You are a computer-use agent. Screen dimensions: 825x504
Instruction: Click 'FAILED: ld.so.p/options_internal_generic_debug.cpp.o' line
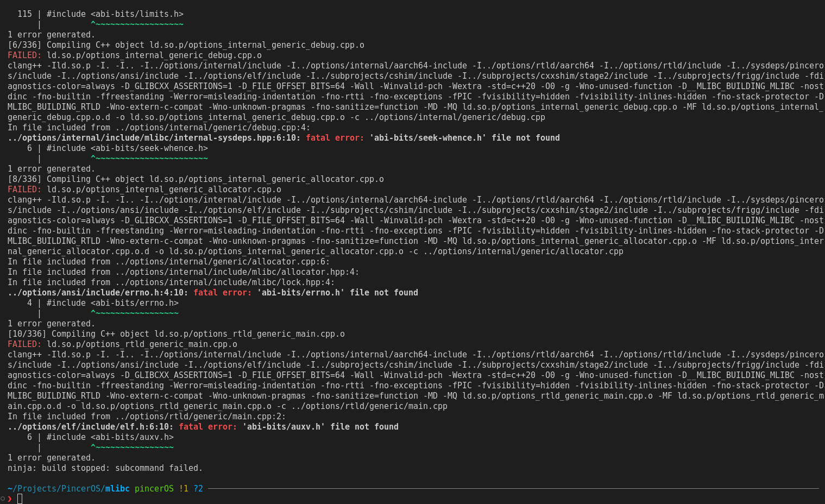[x=135, y=55]
